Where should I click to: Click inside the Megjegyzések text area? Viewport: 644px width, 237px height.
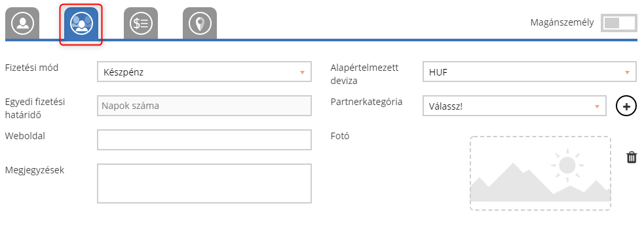(204, 184)
